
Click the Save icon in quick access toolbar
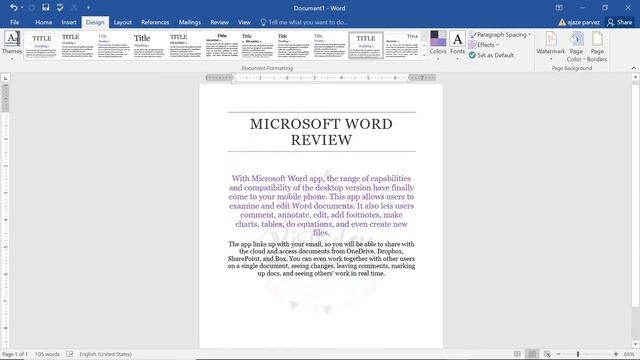[46, 7]
